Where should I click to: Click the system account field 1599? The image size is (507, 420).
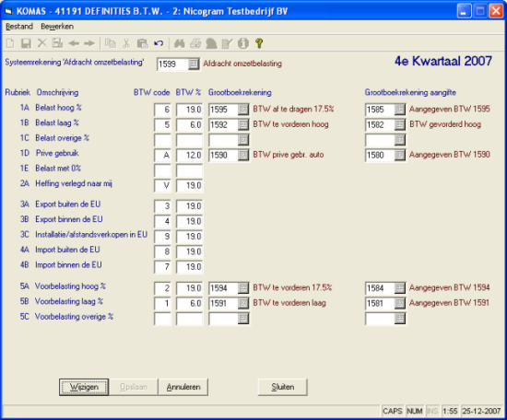click(x=172, y=64)
